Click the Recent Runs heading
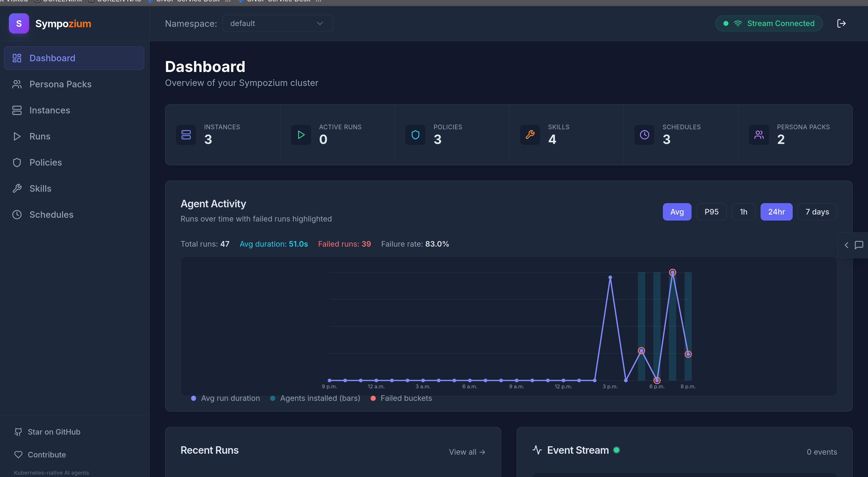 tap(210, 450)
